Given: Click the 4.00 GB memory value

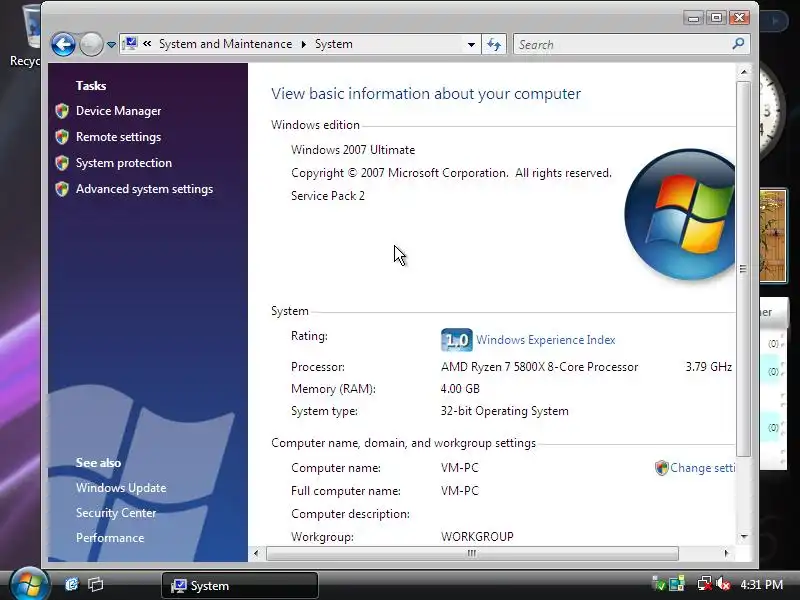Looking at the screenshot, I should tap(460, 389).
